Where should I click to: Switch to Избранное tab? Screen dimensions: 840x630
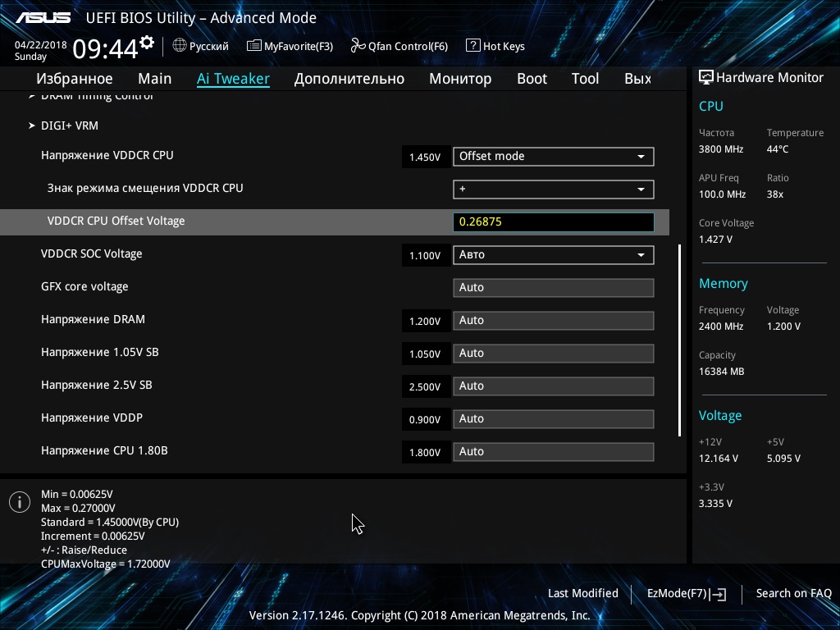pos(75,79)
